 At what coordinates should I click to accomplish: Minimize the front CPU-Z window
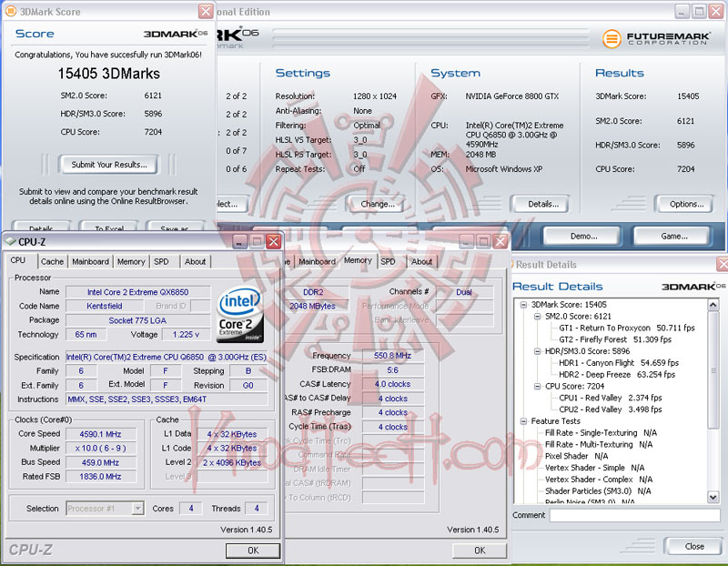click(239, 241)
